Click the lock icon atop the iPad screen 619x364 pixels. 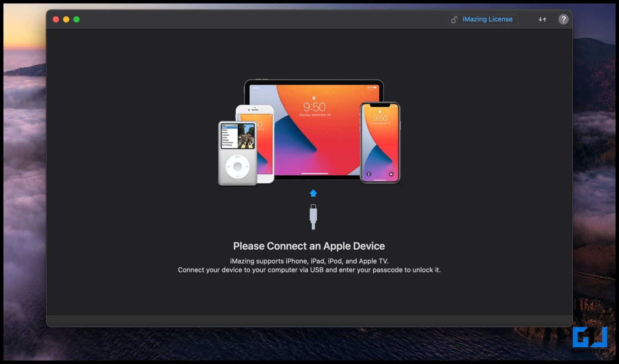pyautogui.click(x=314, y=97)
